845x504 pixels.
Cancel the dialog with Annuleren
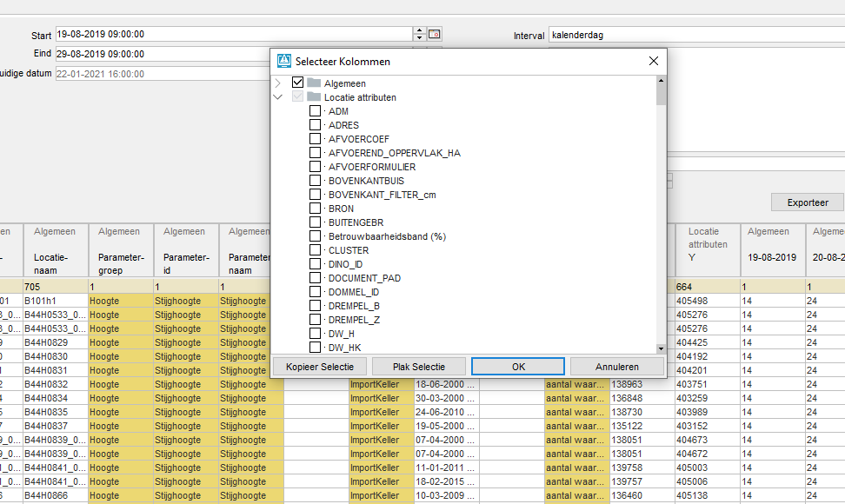click(x=617, y=367)
